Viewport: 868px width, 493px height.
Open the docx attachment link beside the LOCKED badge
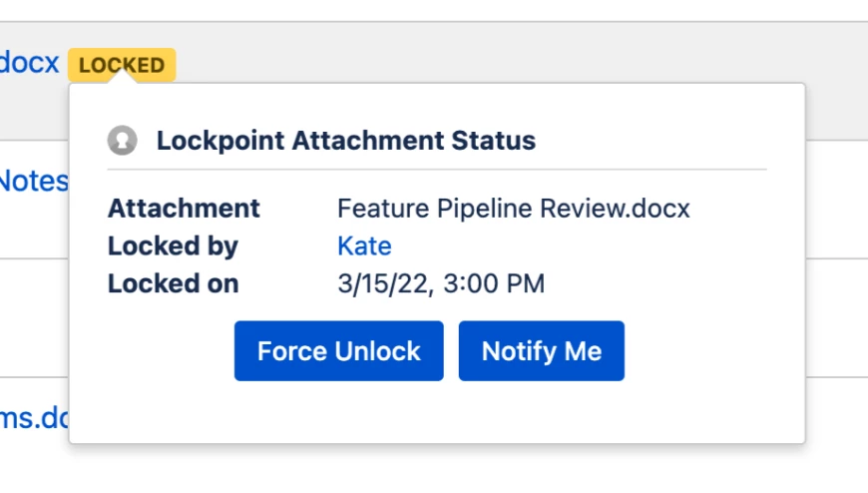pos(29,62)
